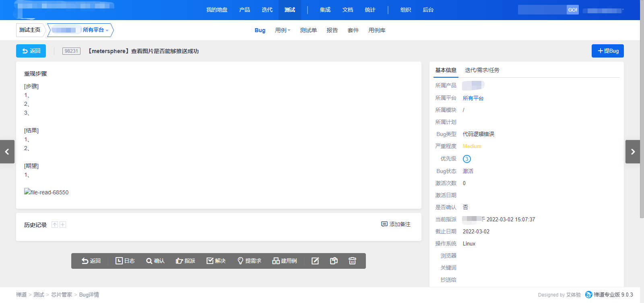Go to next Bug with right arrow
The height and width of the screenshot is (303, 644).
click(x=633, y=152)
